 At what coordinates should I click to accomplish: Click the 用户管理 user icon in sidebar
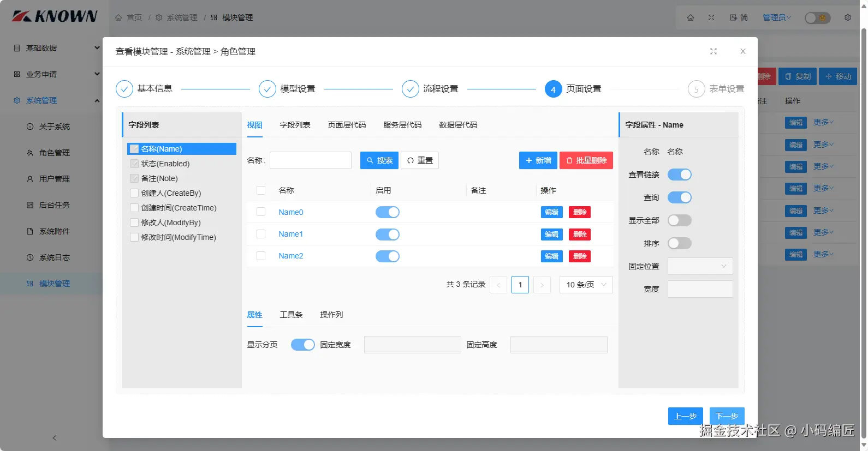coord(30,179)
